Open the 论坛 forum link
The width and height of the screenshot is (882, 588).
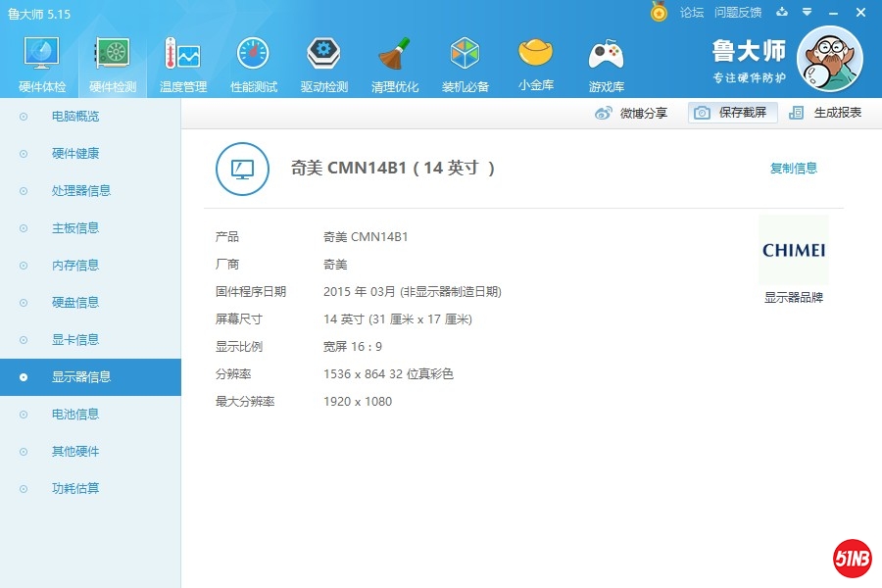[692, 13]
